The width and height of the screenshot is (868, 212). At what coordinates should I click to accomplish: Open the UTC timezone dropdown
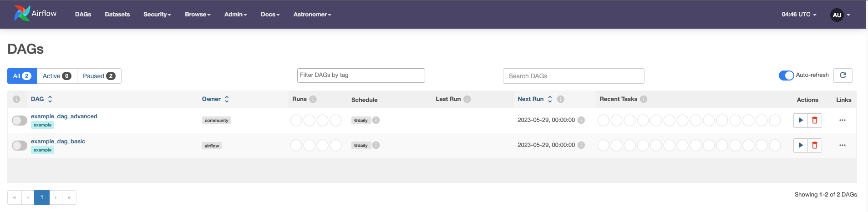coord(799,15)
